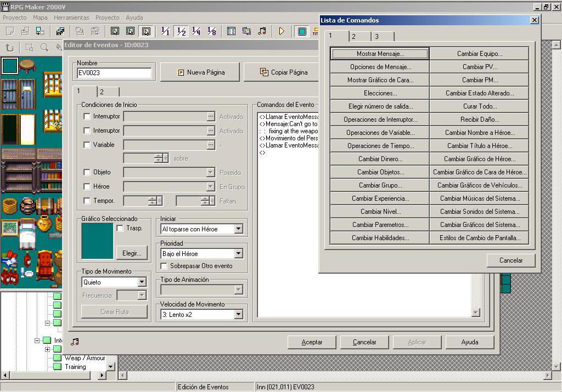
Task: Click the map tree scroll right arrow
Action: (102, 375)
